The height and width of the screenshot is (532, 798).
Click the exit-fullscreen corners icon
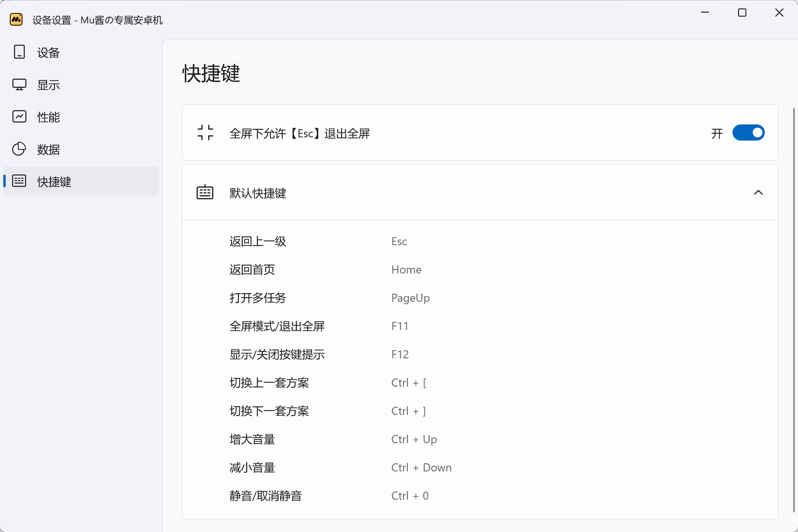pyautogui.click(x=205, y=132)
